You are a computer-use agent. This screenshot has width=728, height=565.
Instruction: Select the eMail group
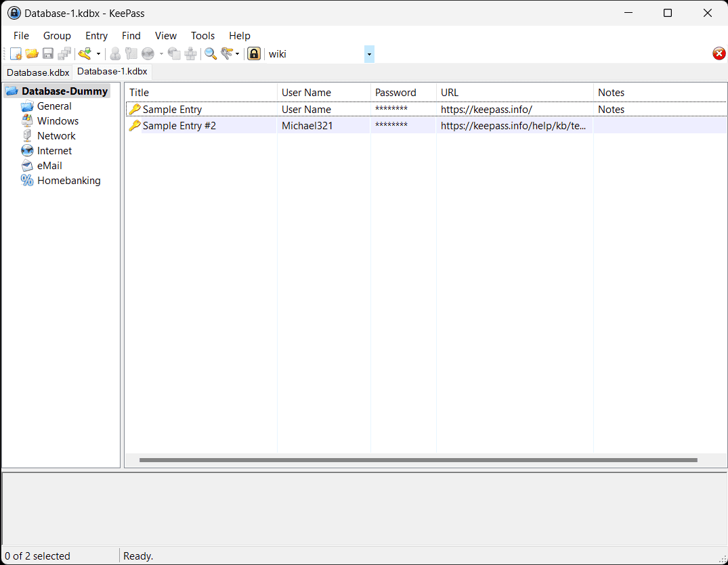[x=49, y=166]
